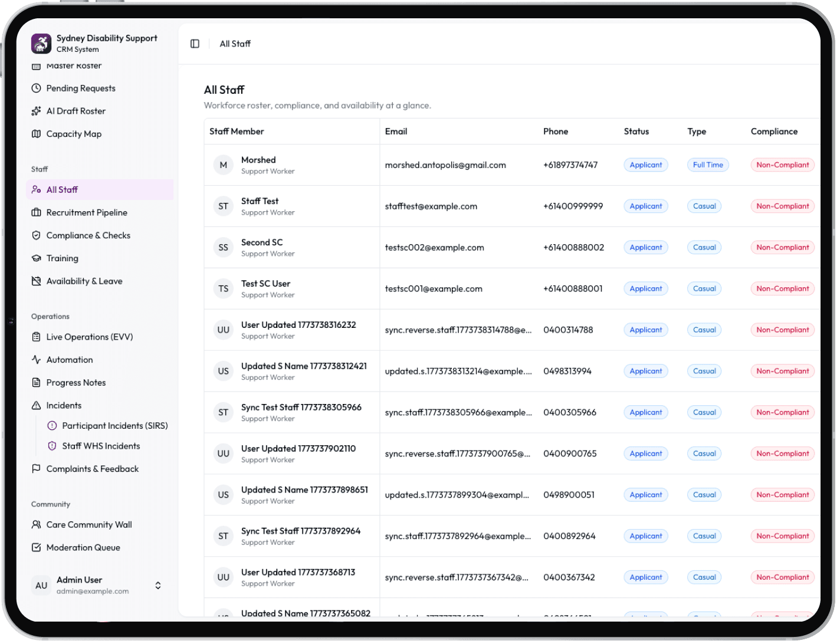Click the Applicant badge for Second SC
Screen dimensions: 840x644
[646, 248]
